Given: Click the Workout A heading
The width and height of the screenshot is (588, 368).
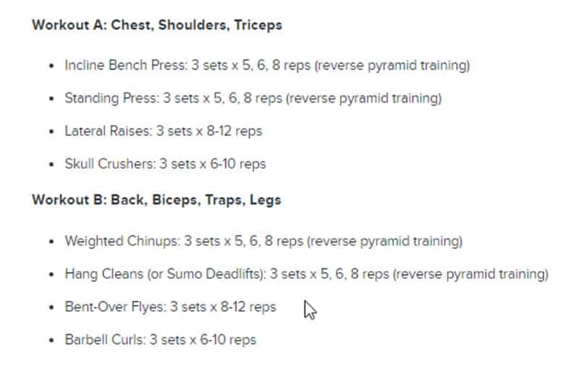Looking at the screenshot, I should 157,25.
